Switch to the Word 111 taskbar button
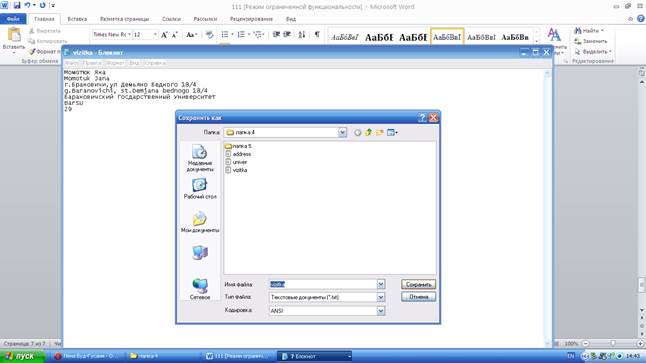 coord(237,356)
